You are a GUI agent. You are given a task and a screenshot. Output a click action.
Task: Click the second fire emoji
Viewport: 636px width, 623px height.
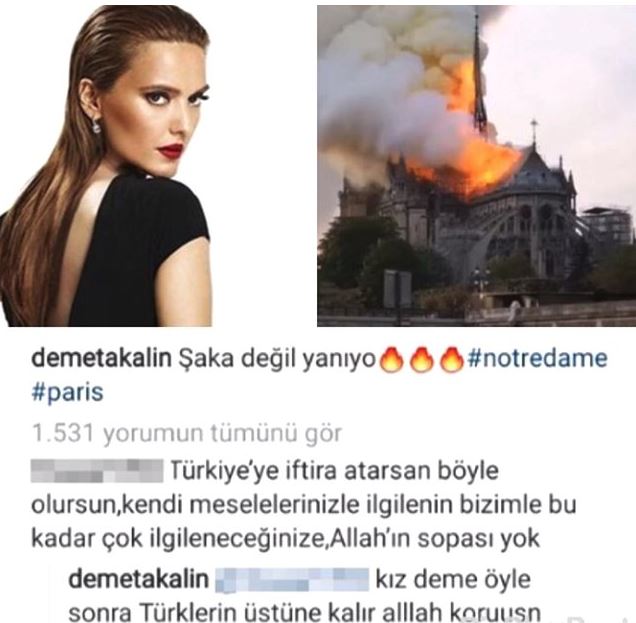[x=421, y=358]
